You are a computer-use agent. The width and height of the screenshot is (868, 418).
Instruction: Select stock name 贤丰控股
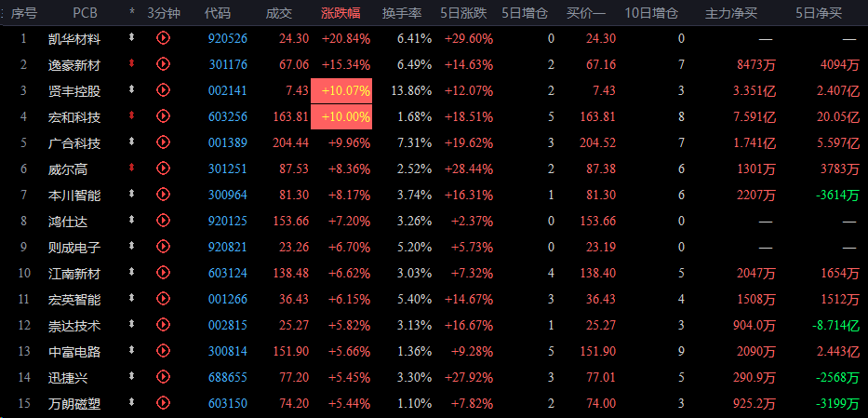74,91
